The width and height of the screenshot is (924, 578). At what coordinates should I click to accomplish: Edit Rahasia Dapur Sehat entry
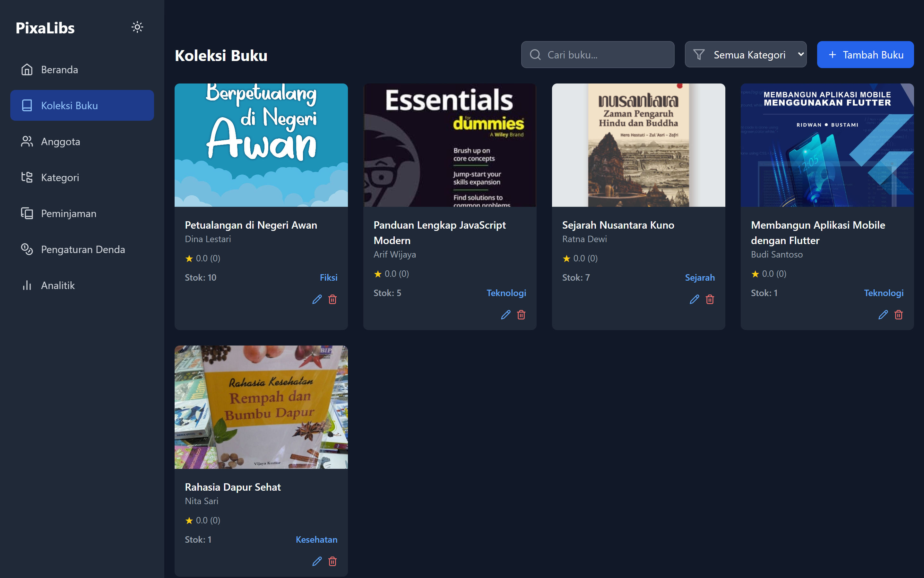coord(317,561)
